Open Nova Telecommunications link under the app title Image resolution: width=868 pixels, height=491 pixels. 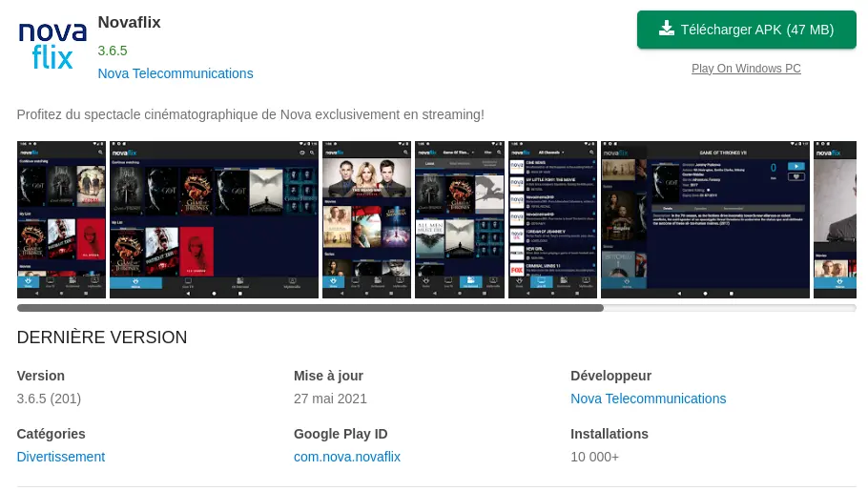point(176,73)
